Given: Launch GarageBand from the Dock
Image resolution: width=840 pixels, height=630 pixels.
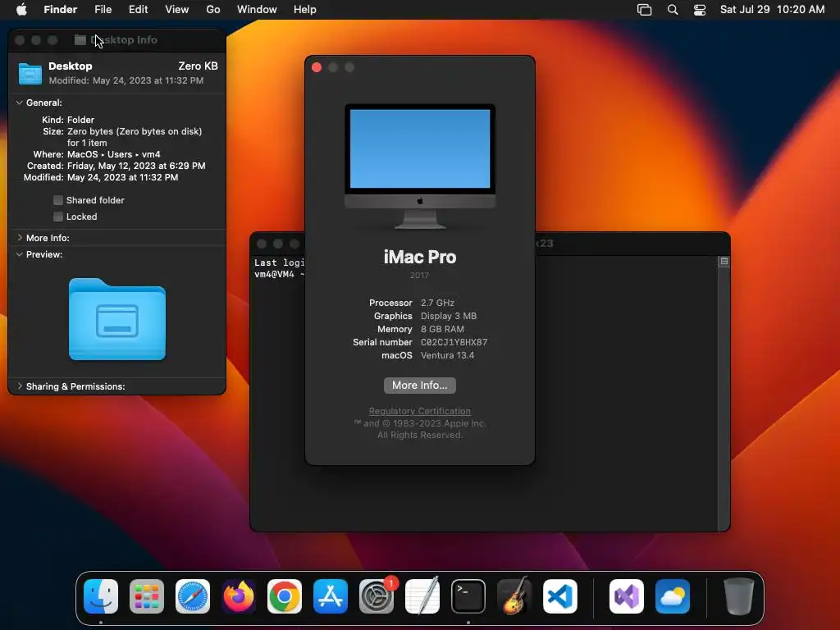Looking at the screenshot, I should tap(514, 596).
